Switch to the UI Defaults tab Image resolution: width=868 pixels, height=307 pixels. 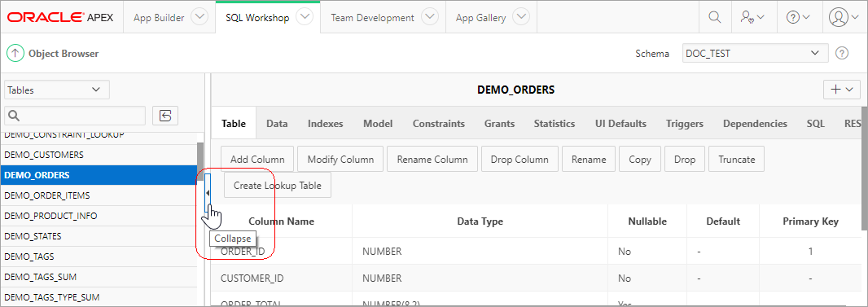click(620, 123)
